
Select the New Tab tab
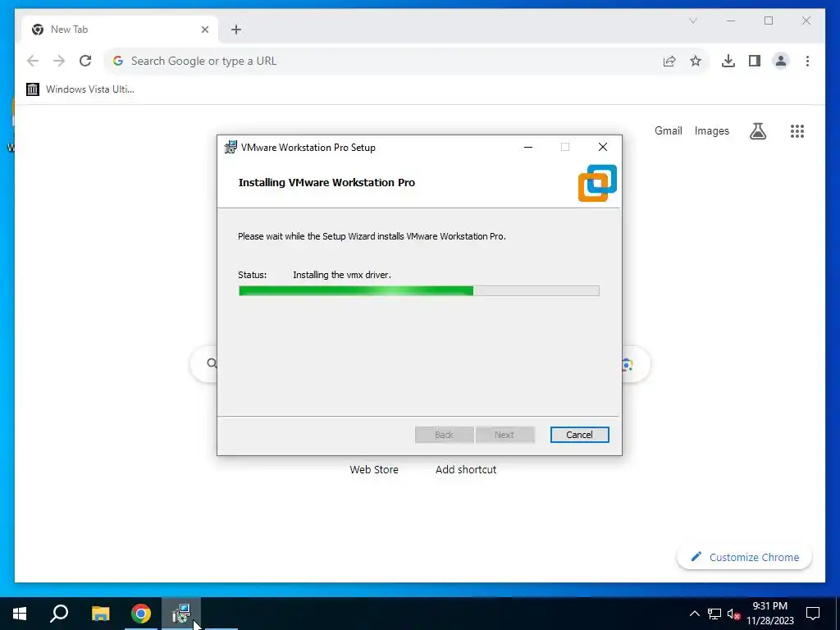[120, 30]
